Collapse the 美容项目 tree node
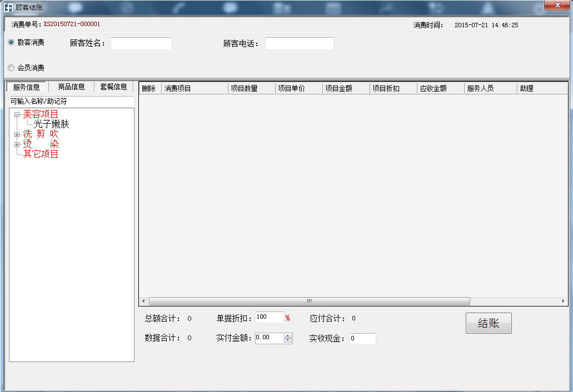573x392 pixels. (17, 114)
